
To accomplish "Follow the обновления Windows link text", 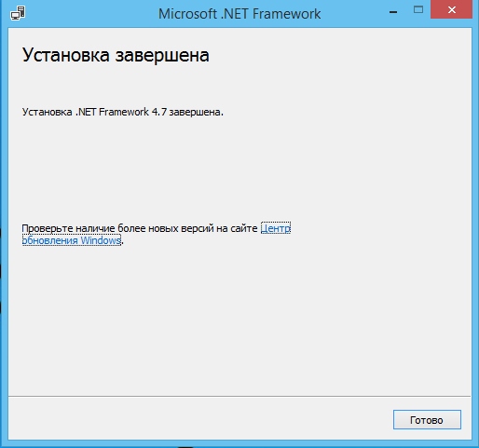I will 71,240.
